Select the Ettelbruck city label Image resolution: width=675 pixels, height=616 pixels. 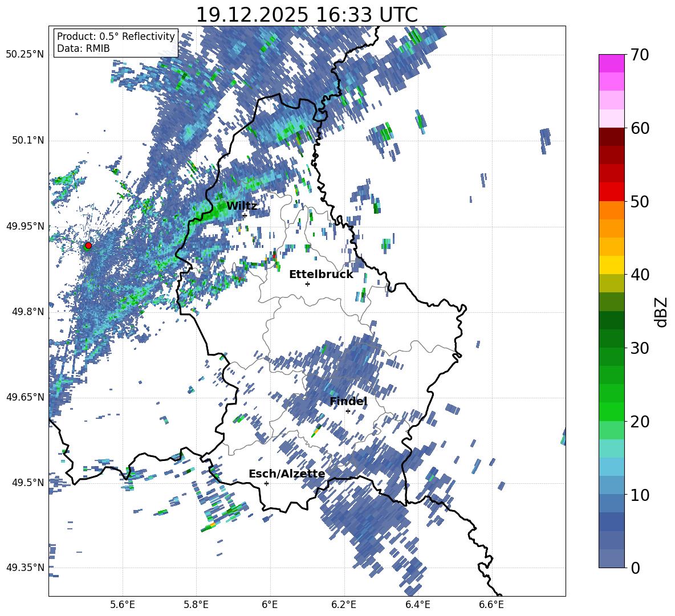tap(321, 274)
